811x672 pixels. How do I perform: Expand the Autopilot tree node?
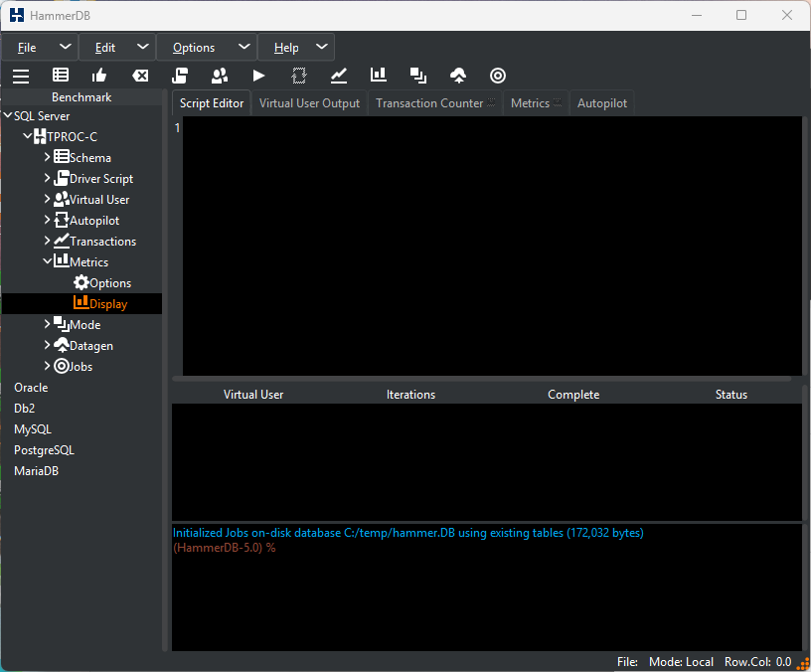[x=47, y=220]
